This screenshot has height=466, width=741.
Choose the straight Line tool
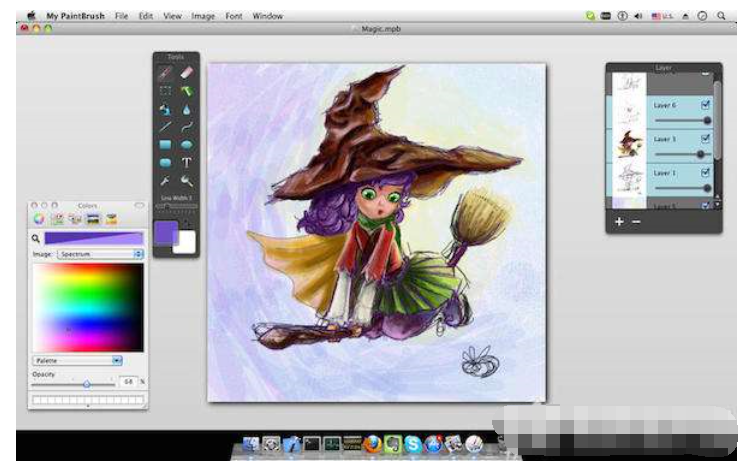(164, 127)
